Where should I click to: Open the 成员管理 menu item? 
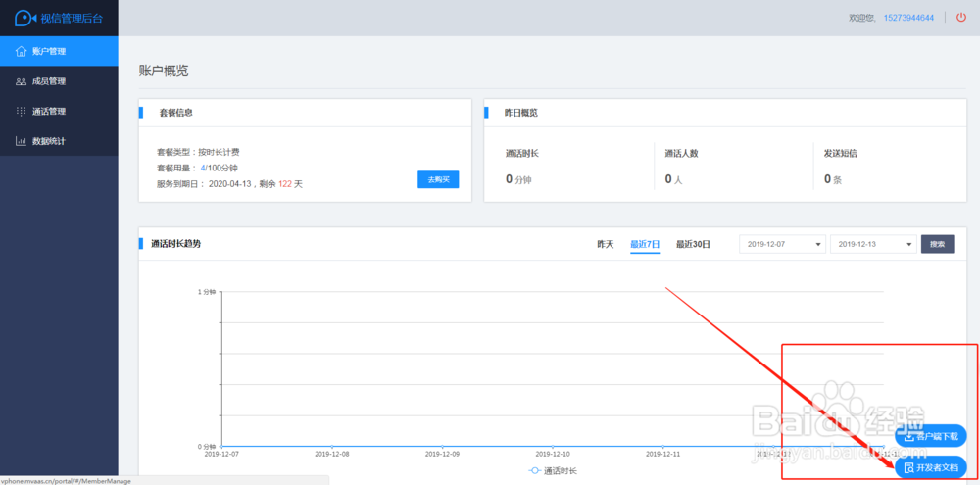click(59, 81)
